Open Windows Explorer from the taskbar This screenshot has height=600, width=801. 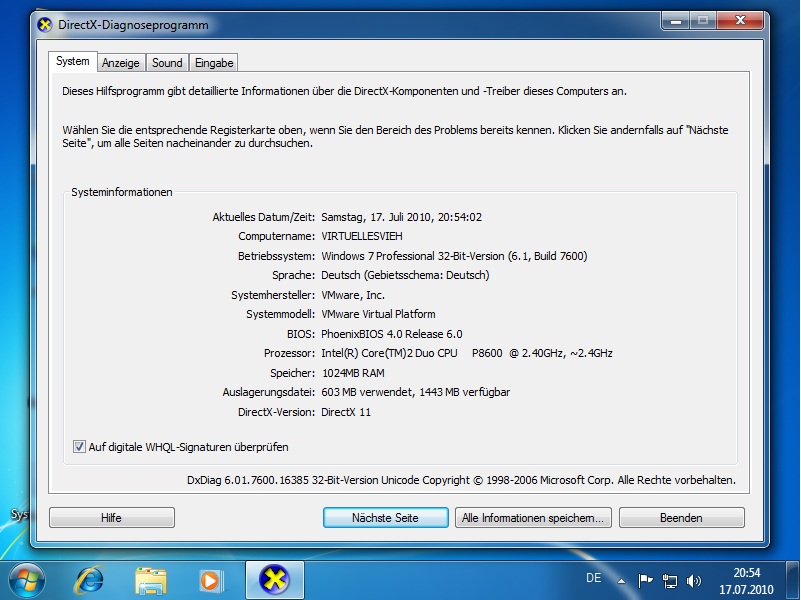tap(151, 579)
